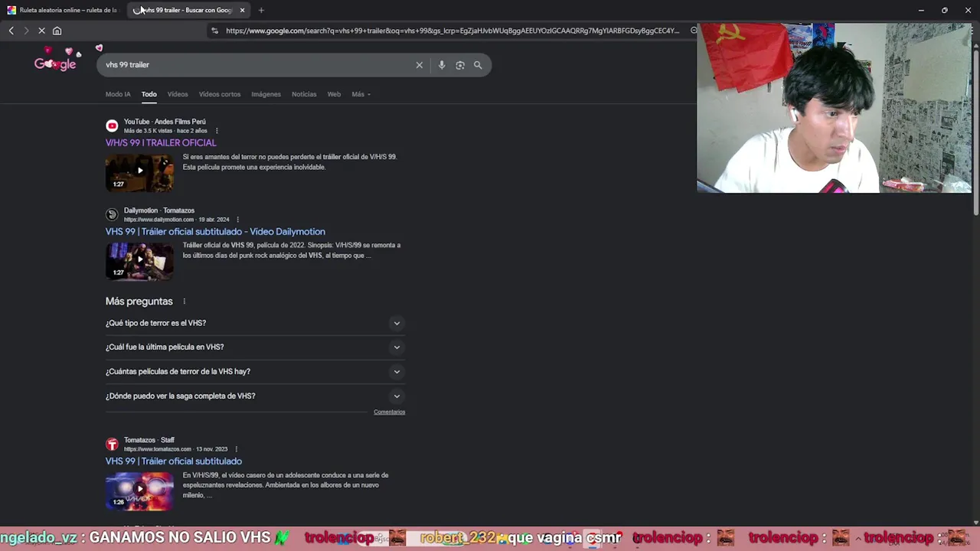
Task: Open the options menu for the Tomatazos Staff result
Action: pyautogui.click(x=236, y=449)
